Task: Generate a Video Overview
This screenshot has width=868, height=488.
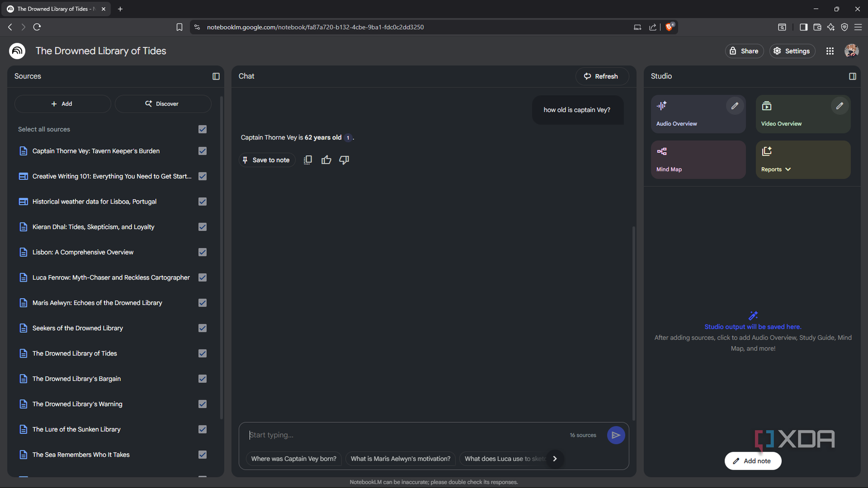Action: pos(803,114)
